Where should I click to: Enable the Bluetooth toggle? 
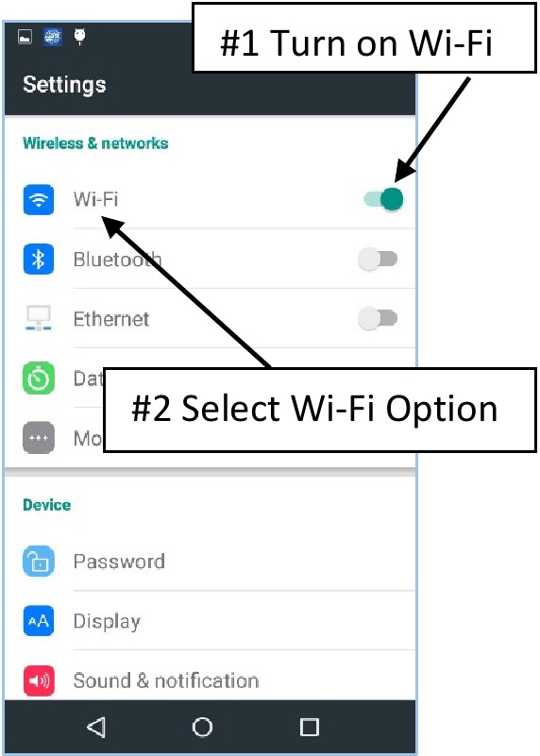[378, 259]
